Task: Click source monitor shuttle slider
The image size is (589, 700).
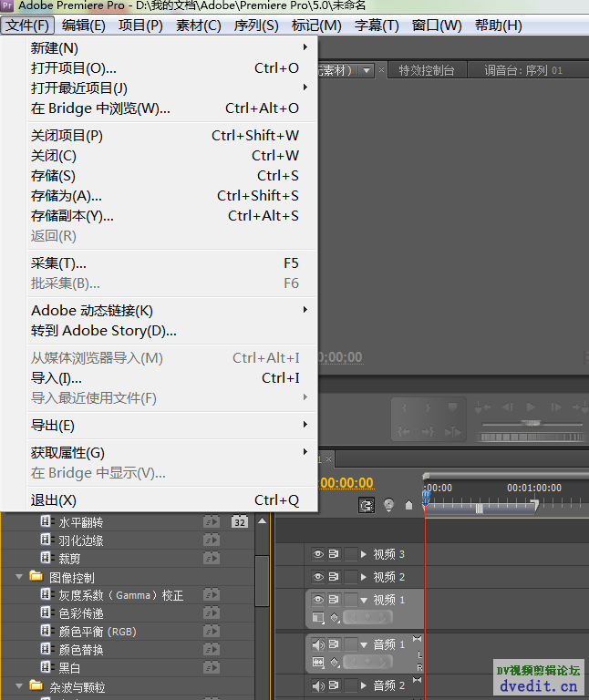Action: click(x=532, y=423)
